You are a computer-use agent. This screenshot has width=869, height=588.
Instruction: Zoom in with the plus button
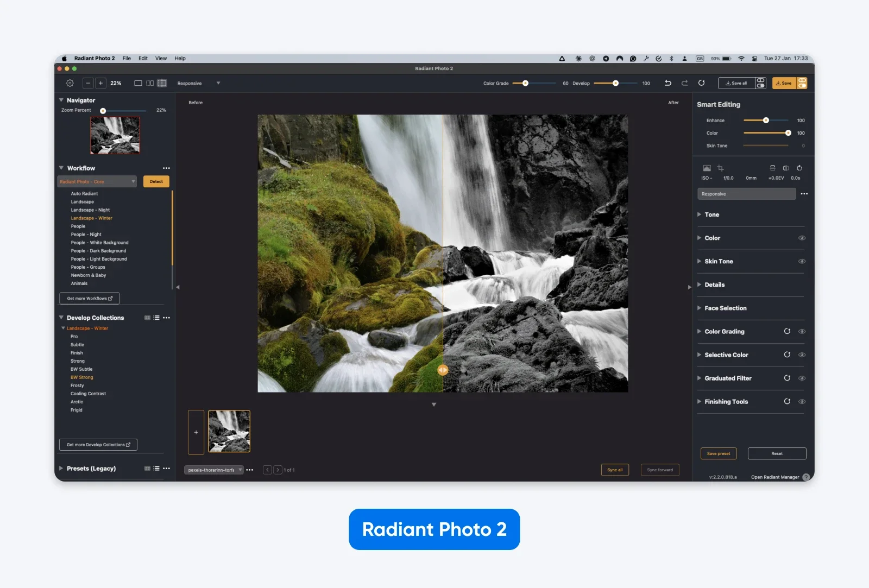100,83
